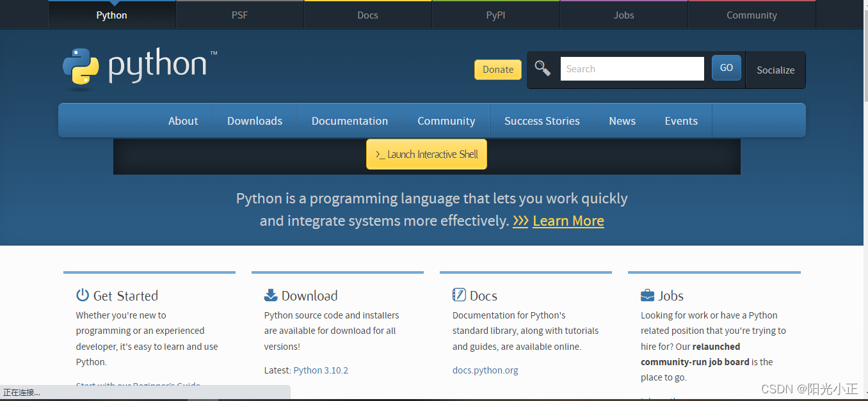The height and width of the screenshot is (401, 868).
Task: Open the Jobs top tab
Action: coord(623,15)
